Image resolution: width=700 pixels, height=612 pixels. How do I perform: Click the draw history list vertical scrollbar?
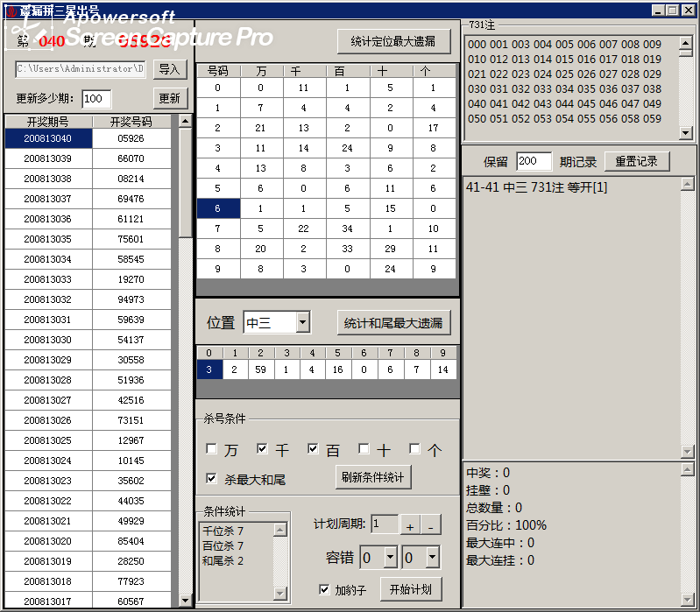pos(185,350)
